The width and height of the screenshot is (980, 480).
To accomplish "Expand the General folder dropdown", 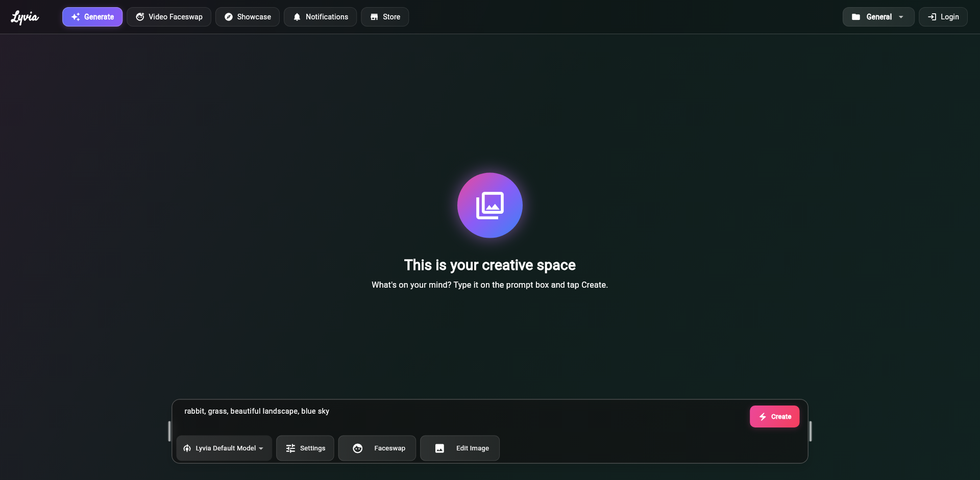I will [x=878, y=17].
